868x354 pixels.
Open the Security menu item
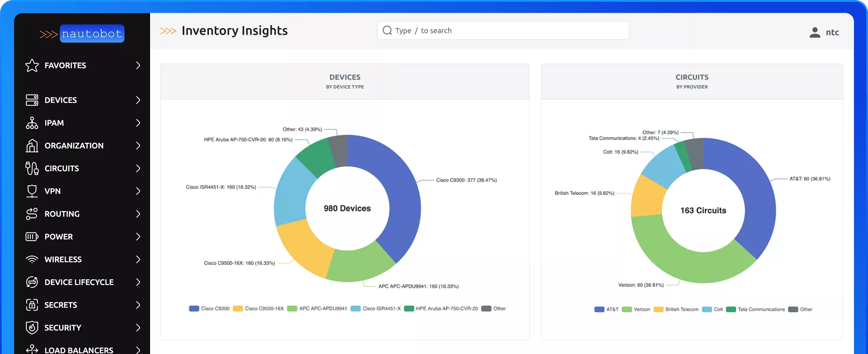pos(63,328)
